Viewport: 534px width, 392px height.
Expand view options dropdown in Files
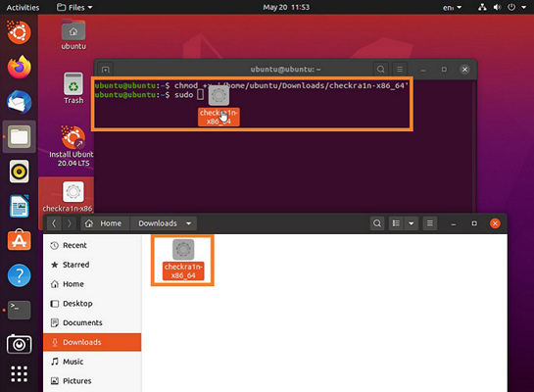(x=412, y=223)
